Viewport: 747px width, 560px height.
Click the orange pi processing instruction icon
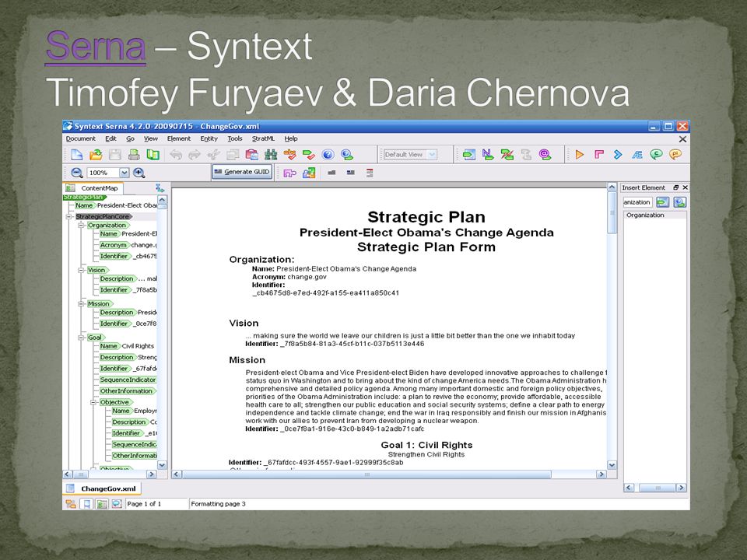(x=675, y=155)
